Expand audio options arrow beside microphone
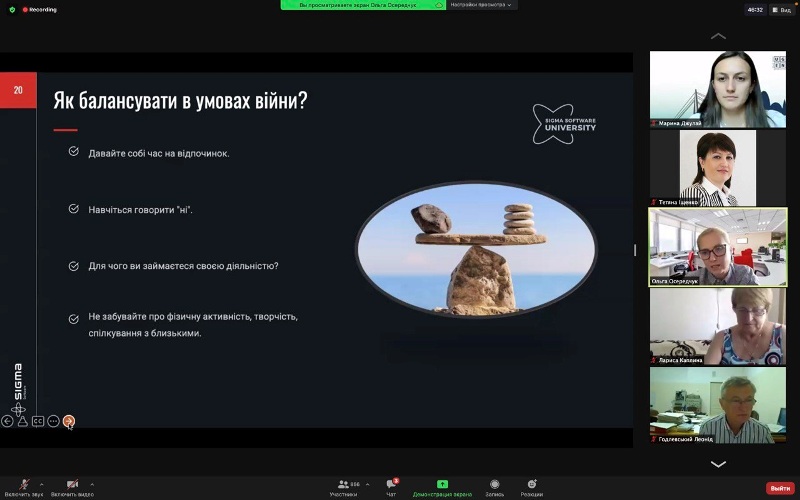Screen dimensions: 800x500 tap(42, 484)
